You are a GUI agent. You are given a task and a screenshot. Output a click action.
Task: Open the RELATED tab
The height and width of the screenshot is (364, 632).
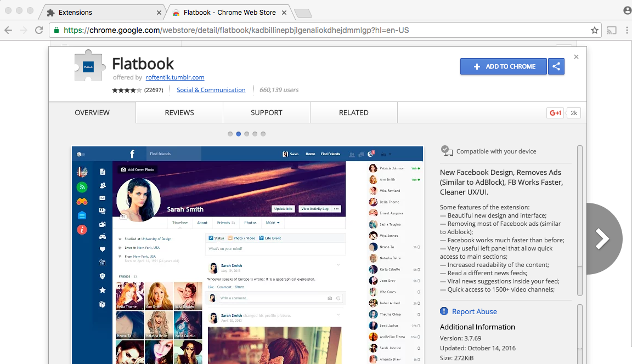(353, 113)
